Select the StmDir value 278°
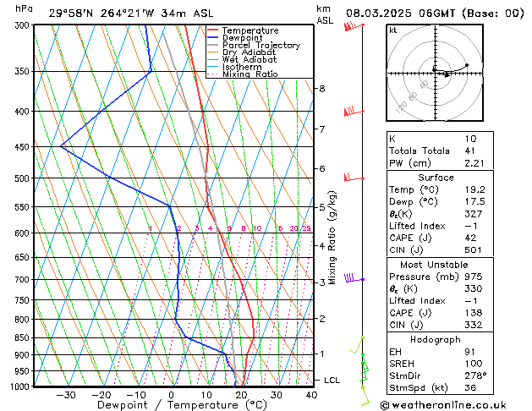 point(475,375)
